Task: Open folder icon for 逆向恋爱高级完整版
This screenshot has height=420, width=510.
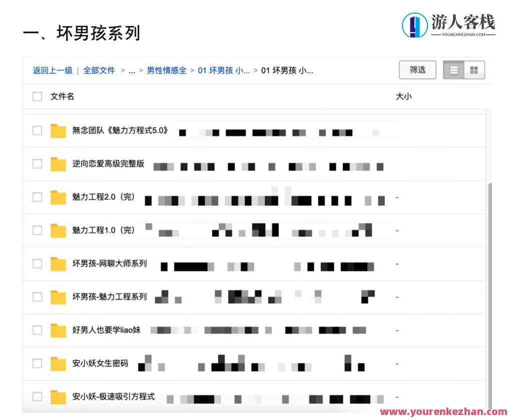Action: click(58, 164)
